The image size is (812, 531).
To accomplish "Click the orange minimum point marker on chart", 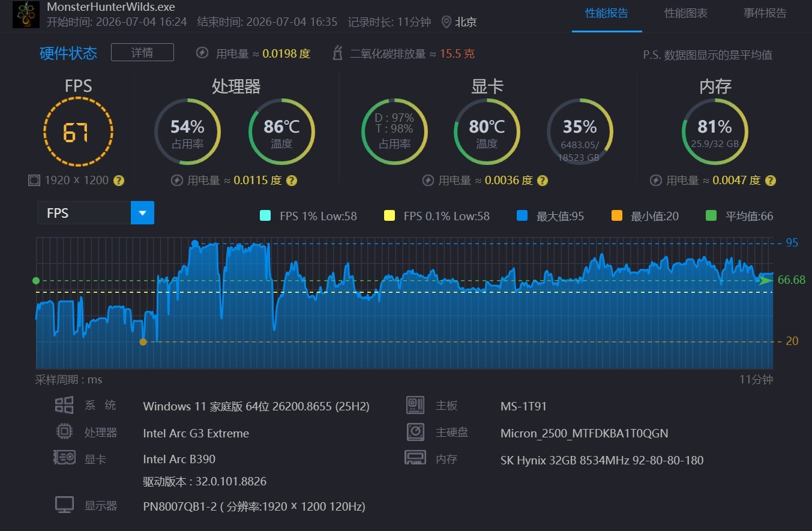I will (143, 342).
